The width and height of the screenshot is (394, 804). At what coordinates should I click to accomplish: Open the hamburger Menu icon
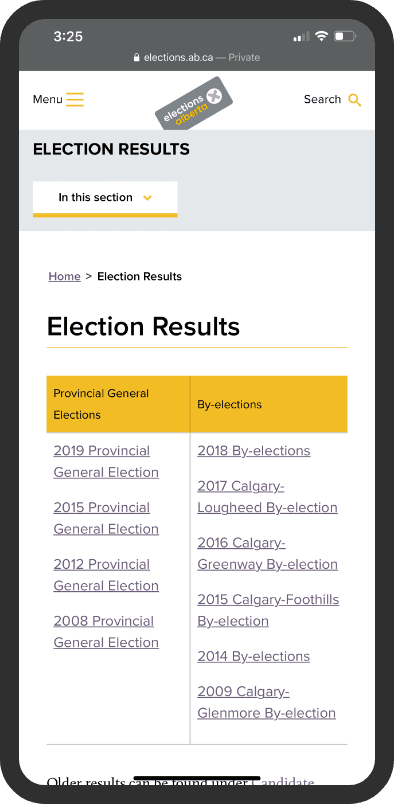click(74, 99)
